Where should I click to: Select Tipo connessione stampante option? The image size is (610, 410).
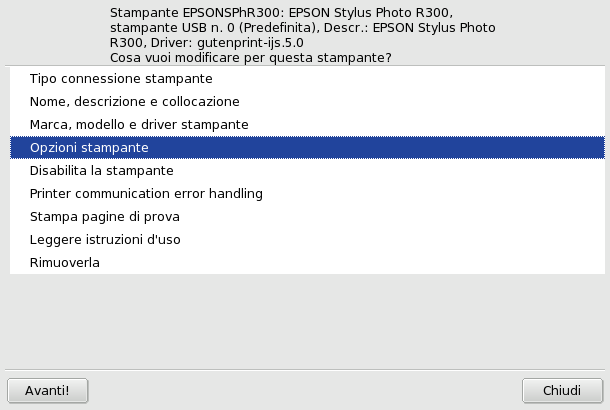[x=121, y=78]
